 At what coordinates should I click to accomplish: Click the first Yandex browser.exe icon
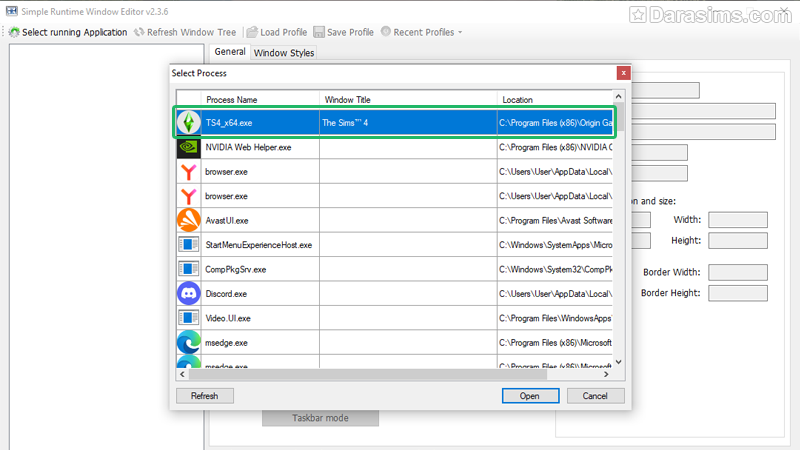188,172
